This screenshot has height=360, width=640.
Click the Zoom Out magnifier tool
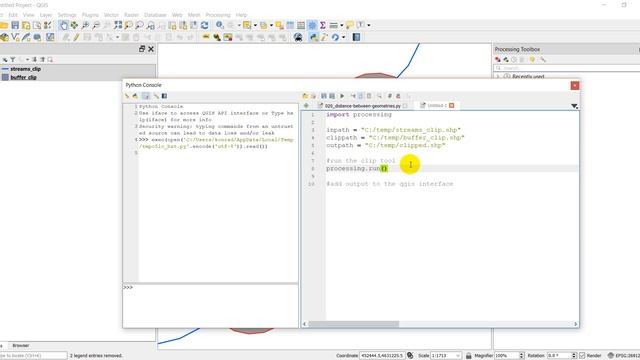[96, 25]
